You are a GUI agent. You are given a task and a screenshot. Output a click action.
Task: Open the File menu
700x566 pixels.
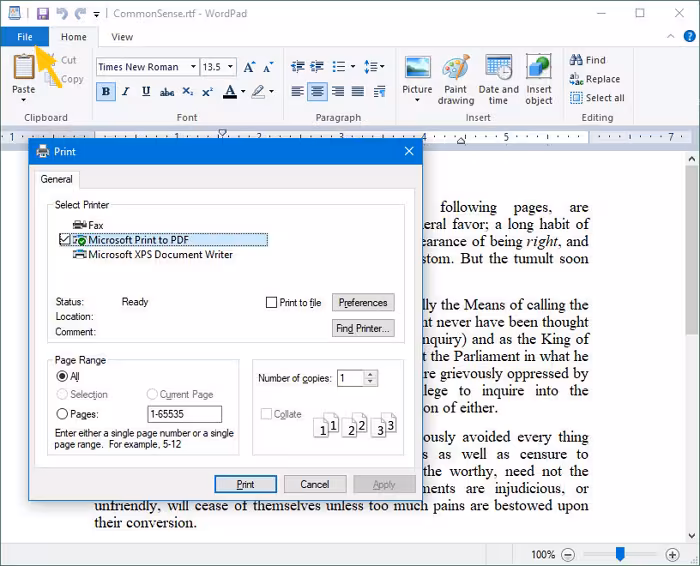[x=25, y=37]
